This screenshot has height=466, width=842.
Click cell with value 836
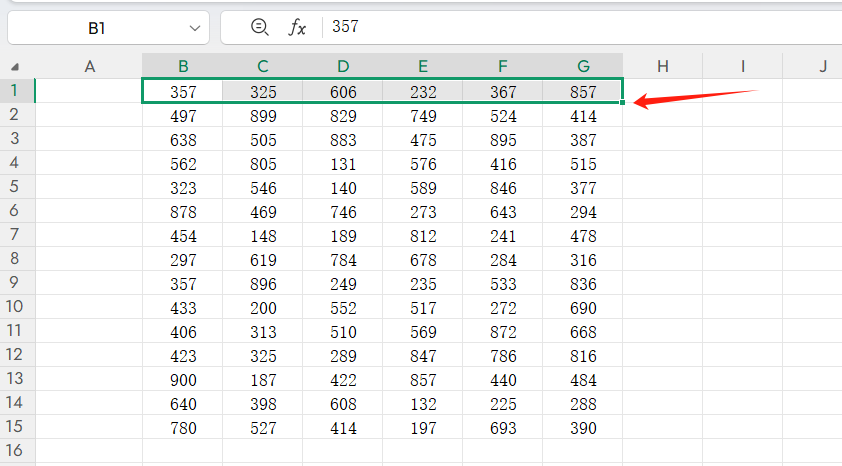(x=583, y=283)
